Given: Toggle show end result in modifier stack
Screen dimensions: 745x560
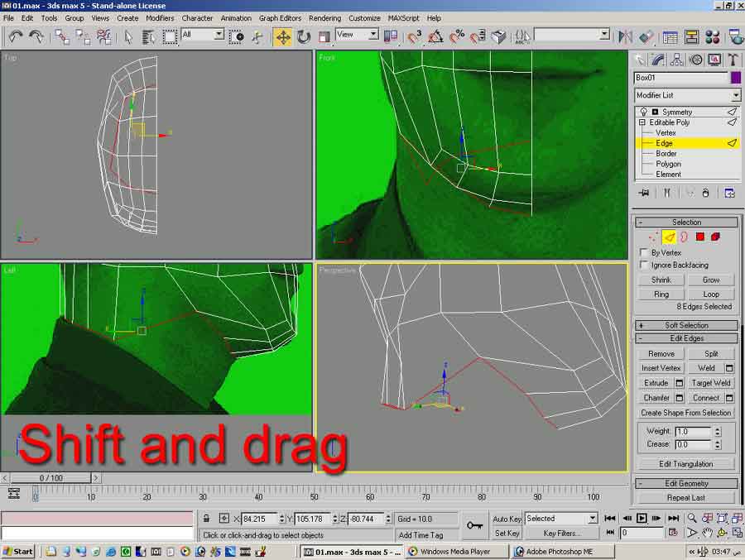Looking at the screenshot, I should click(x=667, y=193).
